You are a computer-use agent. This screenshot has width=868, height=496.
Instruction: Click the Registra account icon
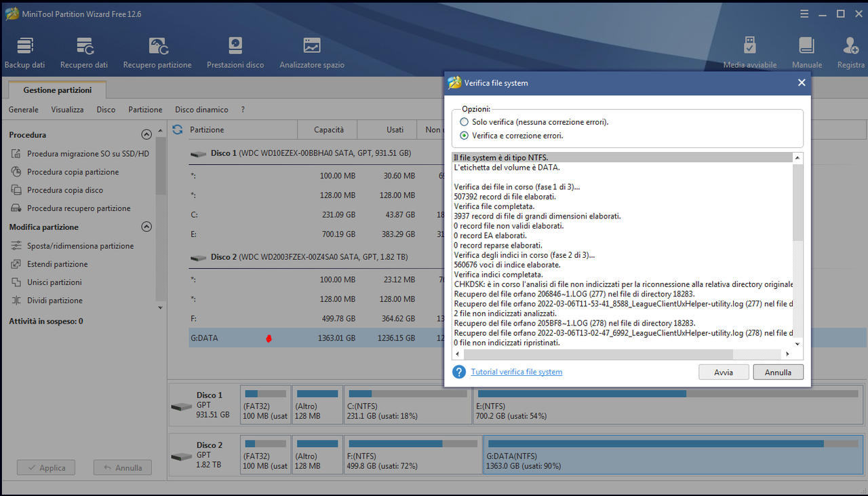[x=851, y=53]
